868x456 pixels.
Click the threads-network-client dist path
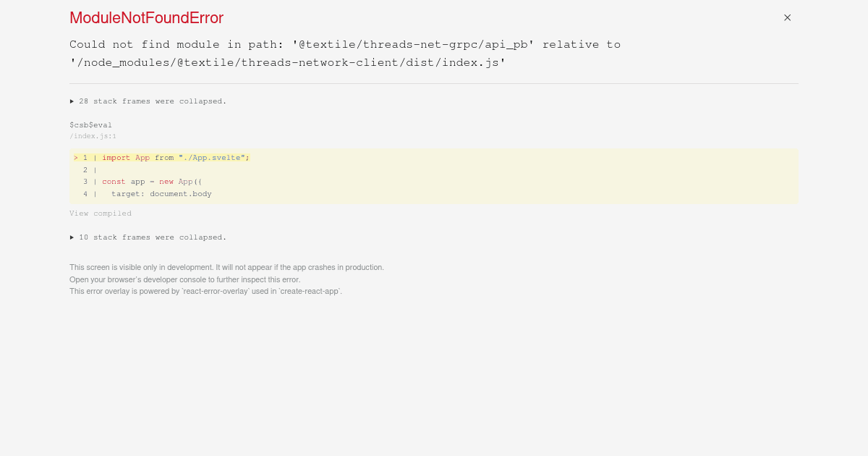coord(288,62)
